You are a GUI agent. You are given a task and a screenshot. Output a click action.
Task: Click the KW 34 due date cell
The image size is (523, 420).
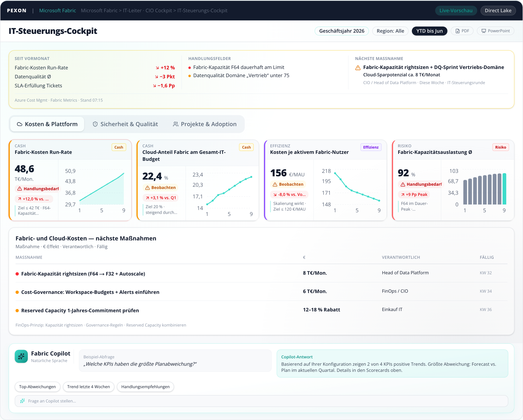pos(486,291)
